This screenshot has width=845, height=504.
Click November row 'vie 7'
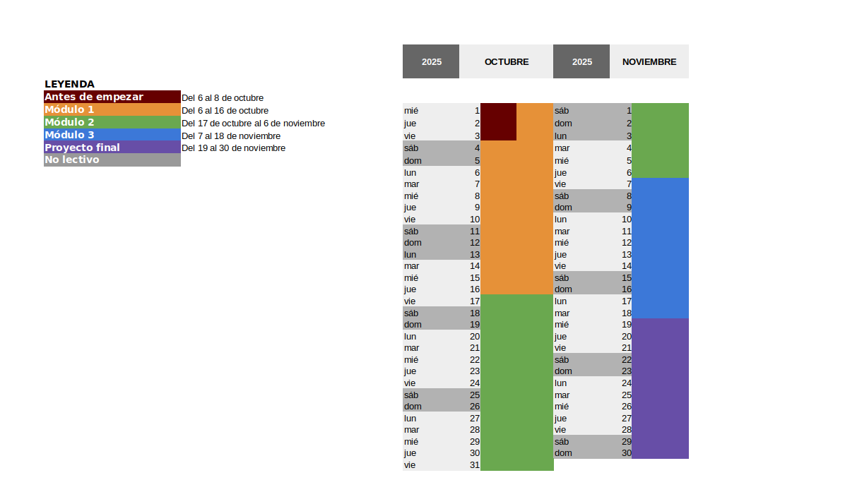tap(592, 184)
